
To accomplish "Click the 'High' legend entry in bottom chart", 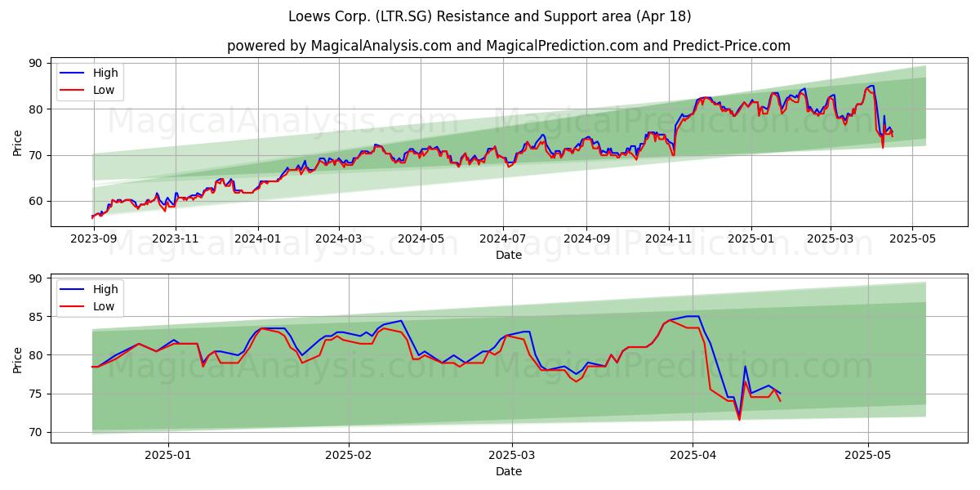I will point(105,288).
